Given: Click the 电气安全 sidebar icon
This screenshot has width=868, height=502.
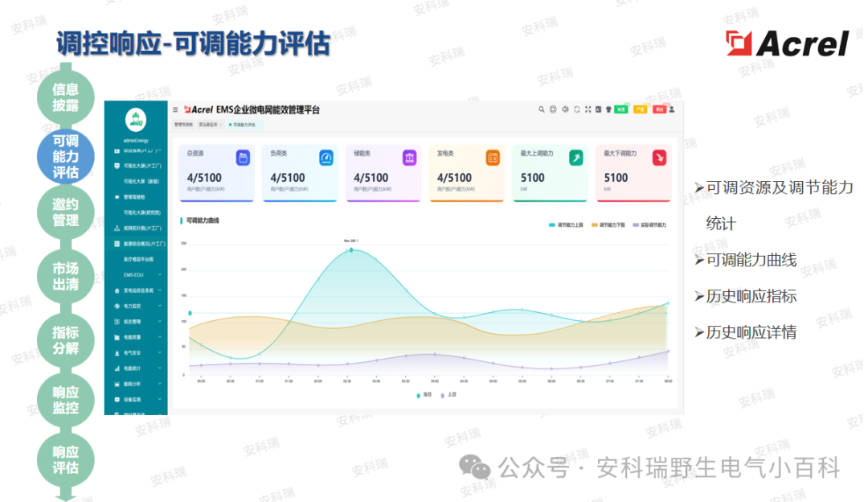Looking at the screenshot, I should (x=117, y=353).
